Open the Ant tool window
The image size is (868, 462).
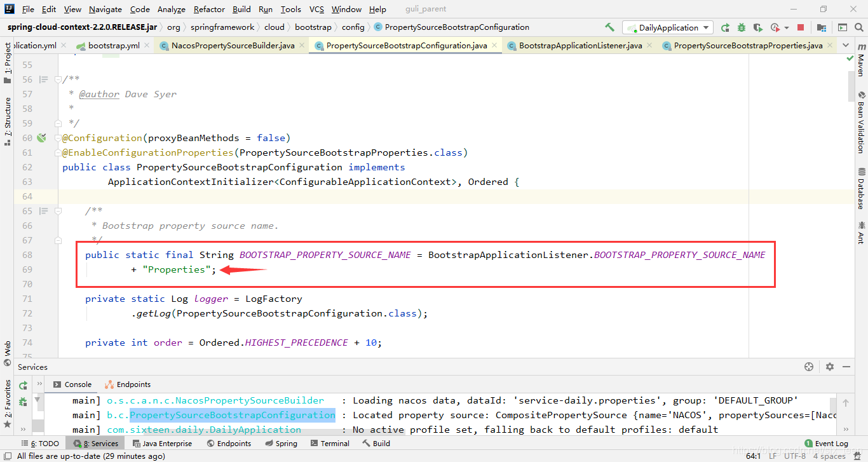[861, 233]
